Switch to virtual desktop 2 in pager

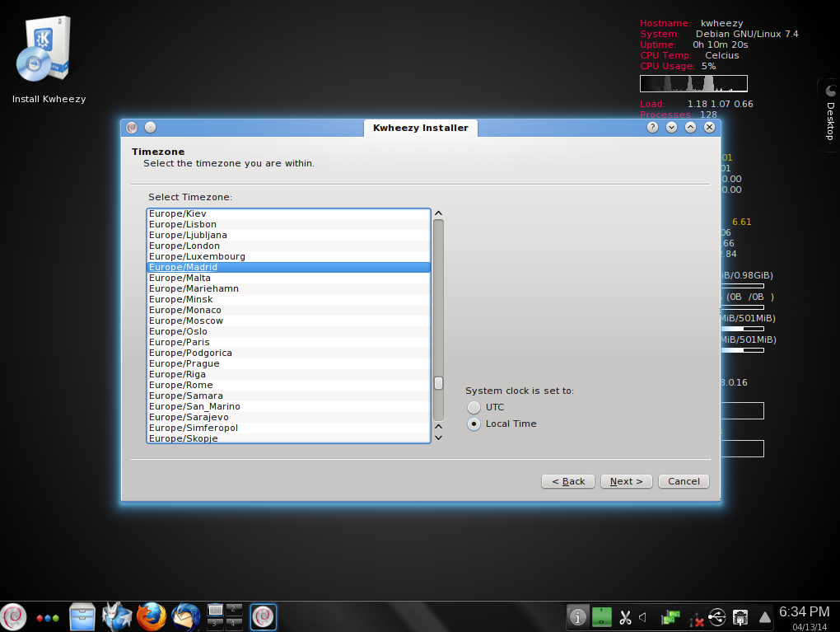pos(234,610)
